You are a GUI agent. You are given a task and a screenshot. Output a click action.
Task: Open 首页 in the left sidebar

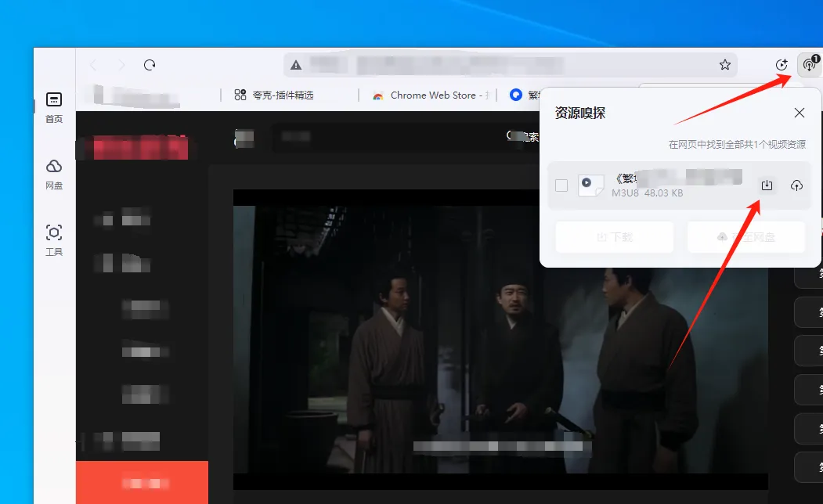[54, 107]
